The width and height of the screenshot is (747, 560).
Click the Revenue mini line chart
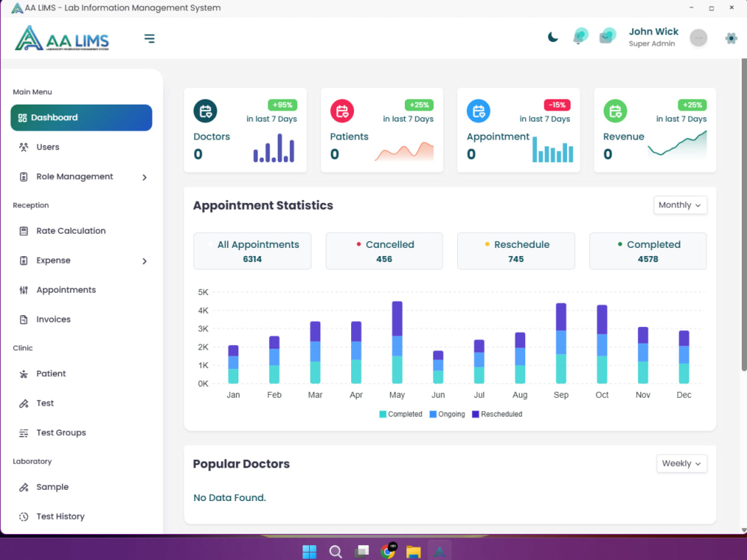(x=677, y=144)
